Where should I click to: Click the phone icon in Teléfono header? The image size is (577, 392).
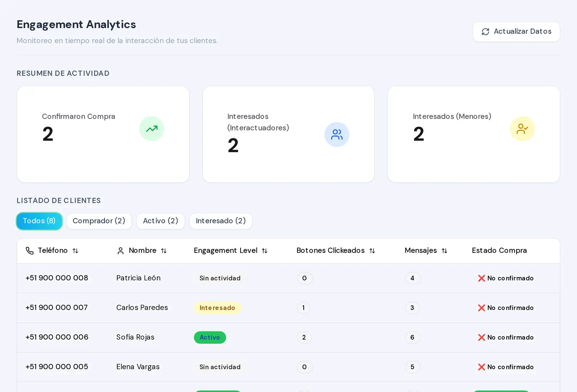click(x=30, y=250)
